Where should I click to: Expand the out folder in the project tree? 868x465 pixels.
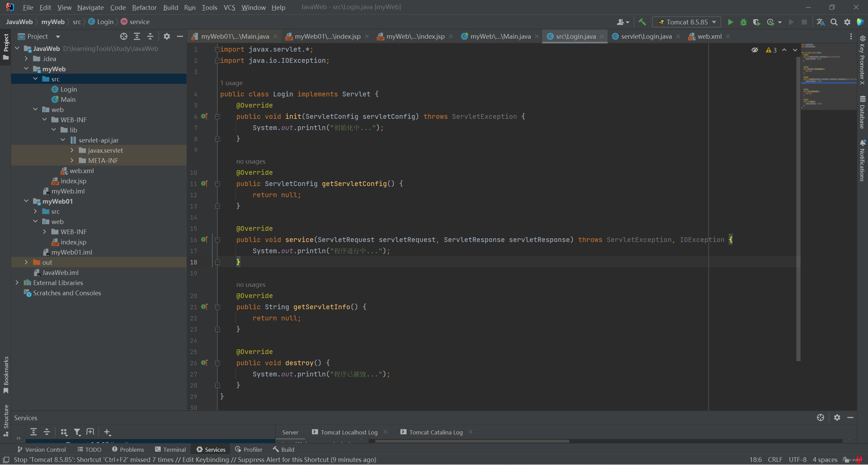(x=26, y=262)
